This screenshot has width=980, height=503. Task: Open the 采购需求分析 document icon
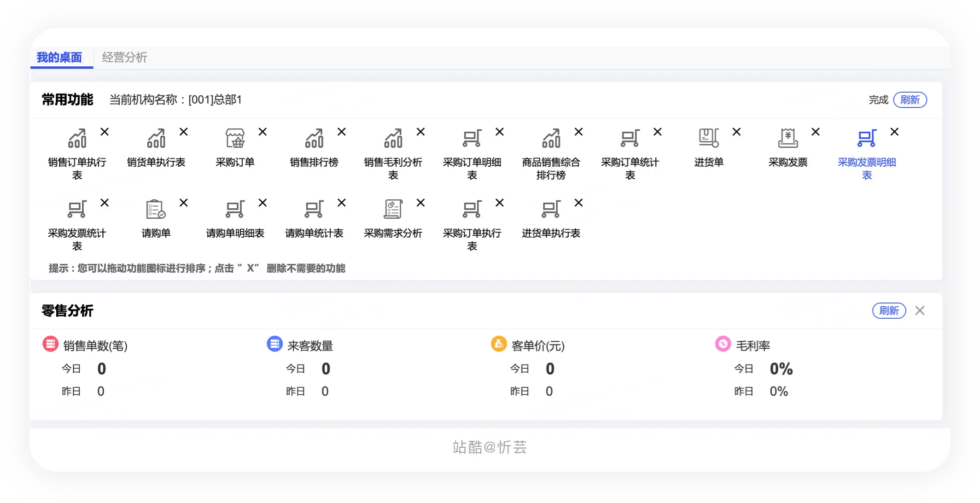[393, 209]
